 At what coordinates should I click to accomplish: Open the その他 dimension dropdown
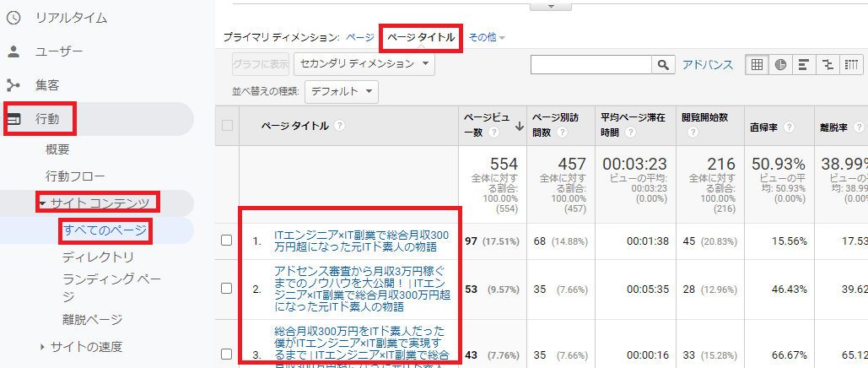[x=488, y=38]
